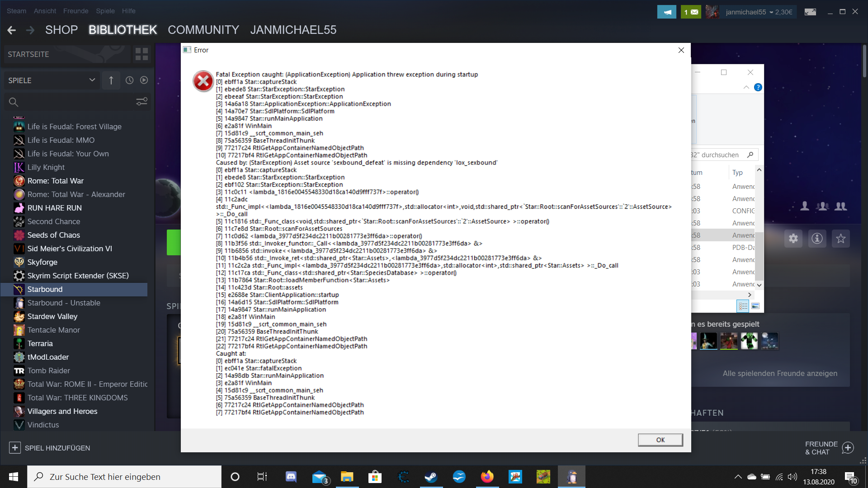This screenshot has width=868, height=488.
Task: Open the Freunde menu
Action: click(x=75, y=11)
